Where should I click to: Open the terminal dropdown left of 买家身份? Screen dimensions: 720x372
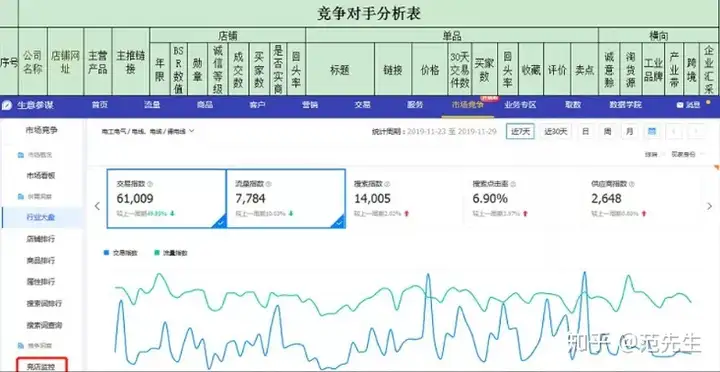[x=653, y=154]
